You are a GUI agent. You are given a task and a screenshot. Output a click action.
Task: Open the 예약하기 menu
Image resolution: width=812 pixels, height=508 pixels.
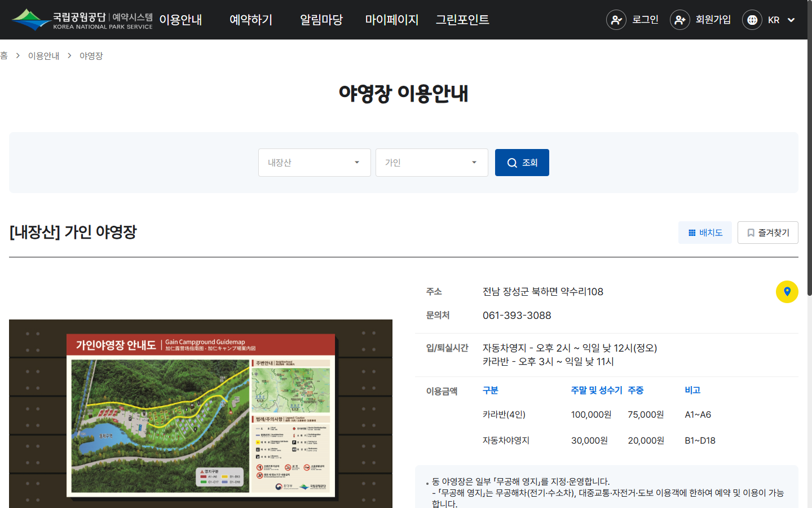tap(251, 20)
